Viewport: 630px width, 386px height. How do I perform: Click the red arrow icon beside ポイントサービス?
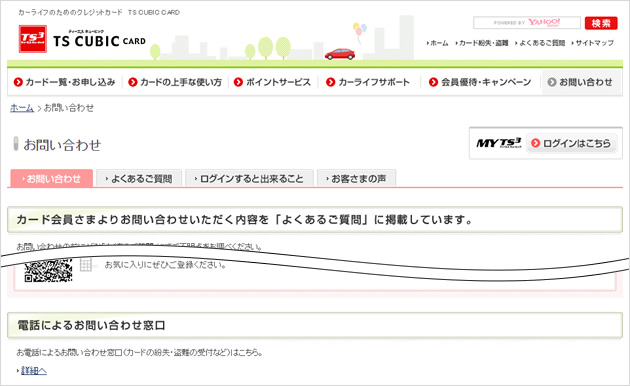pyautogui.click(x=238, y=82)
